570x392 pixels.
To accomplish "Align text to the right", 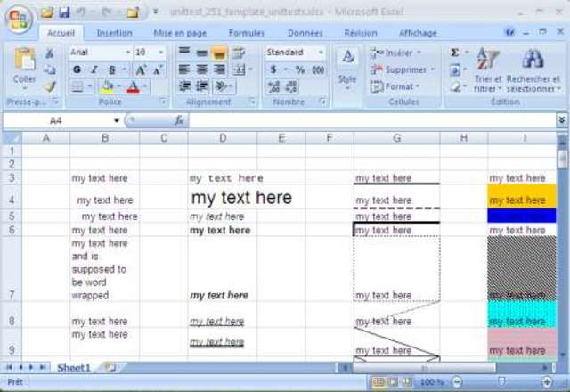I will (219, 69).
